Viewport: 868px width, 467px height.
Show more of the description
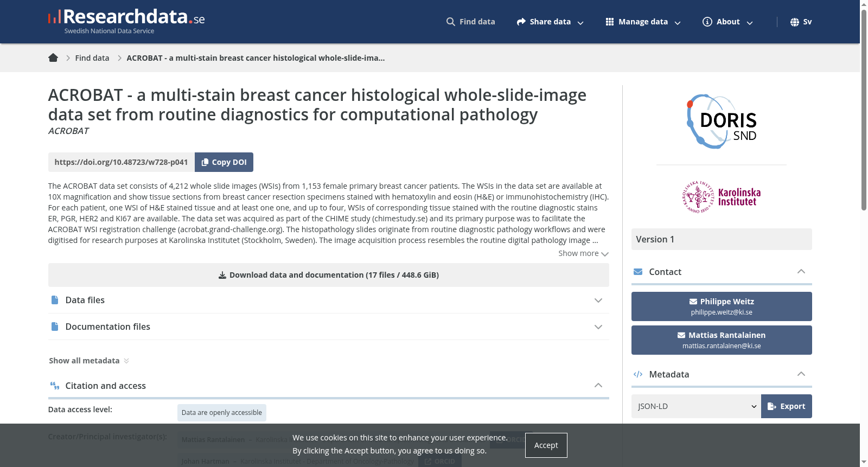[583, 253]
